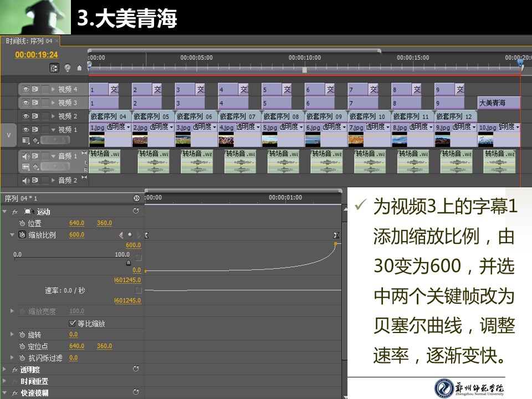Viewport: 532px width, 399px height.
Task: Go to previous keyframe of 缩放比例
Action: 121,235
